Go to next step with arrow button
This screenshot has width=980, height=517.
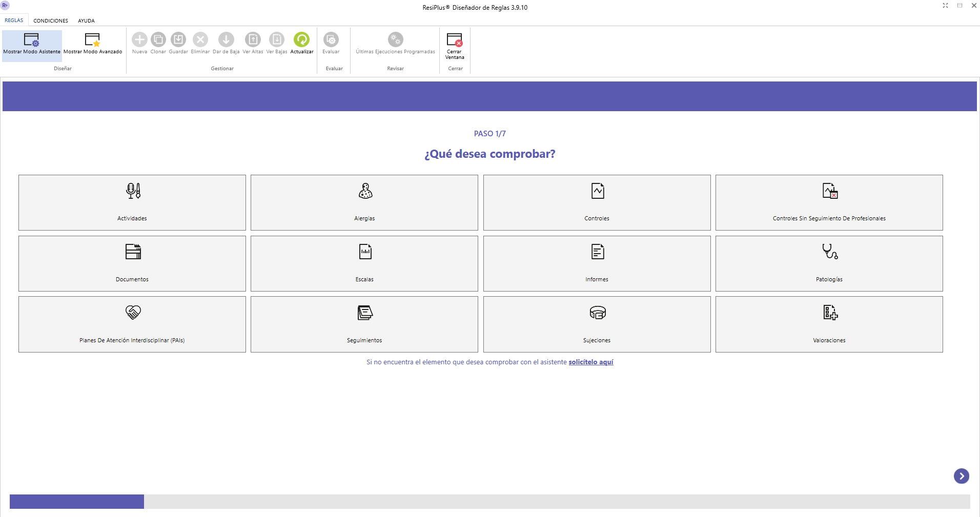[x=962, y=476]
